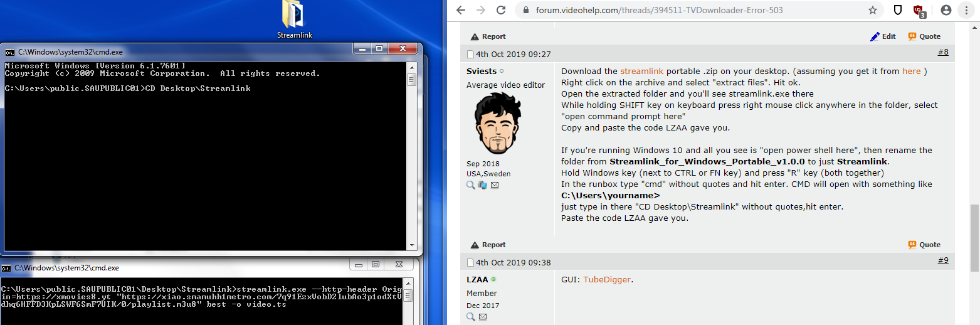Maximize the lower cmd.exe window
Image resolution: width=980 pixels, height=325 pixels.
(x=376, y=264)
